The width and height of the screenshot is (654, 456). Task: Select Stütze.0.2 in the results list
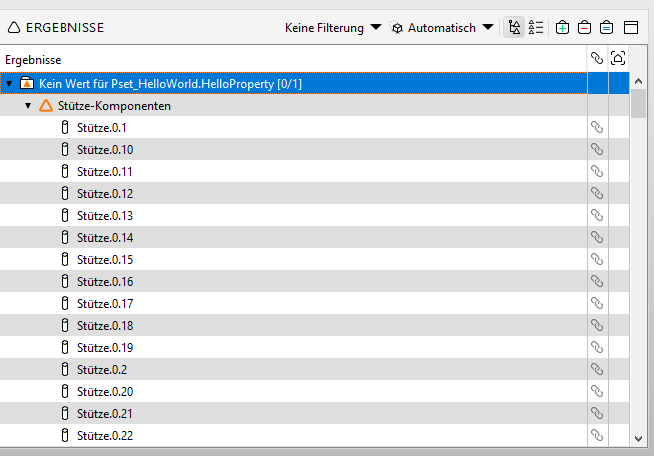314,370
